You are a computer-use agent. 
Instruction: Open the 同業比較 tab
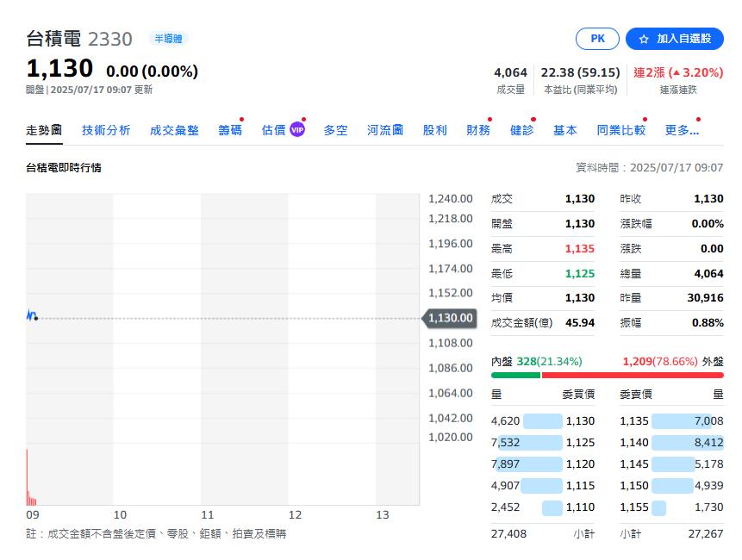620,130
